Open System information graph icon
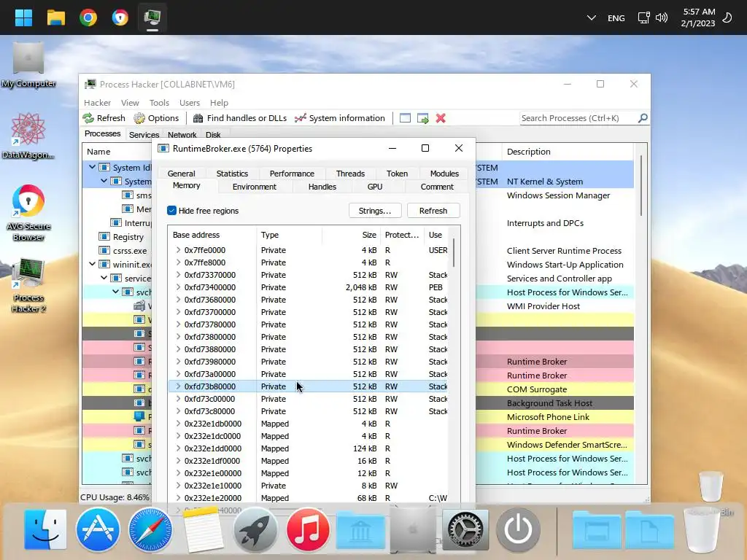Image resolution: width=747 pixels, height=560 pixels. [300, 118]
